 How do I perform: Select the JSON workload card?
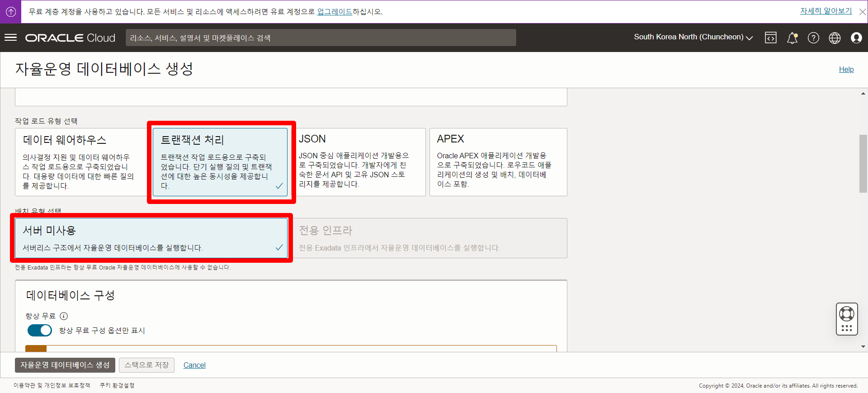pyautogui.click(x=359, y=162)
